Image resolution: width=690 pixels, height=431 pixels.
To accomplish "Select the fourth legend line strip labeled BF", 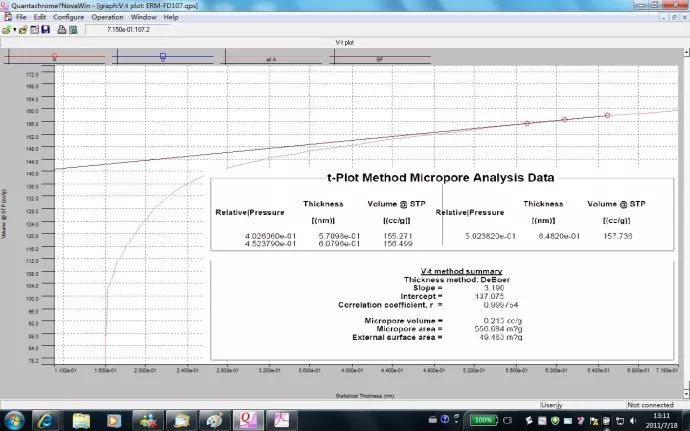I will click(380, 57).
